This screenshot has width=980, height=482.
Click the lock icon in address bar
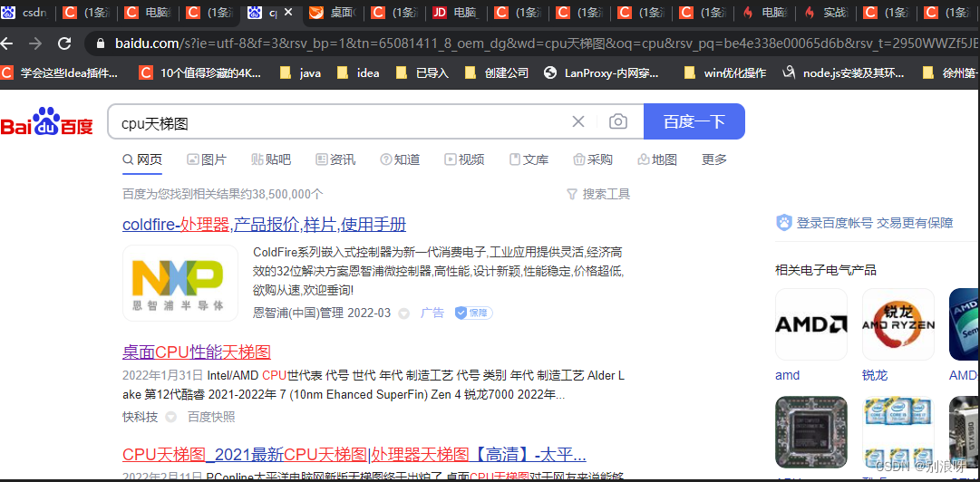tap(100, 43)
